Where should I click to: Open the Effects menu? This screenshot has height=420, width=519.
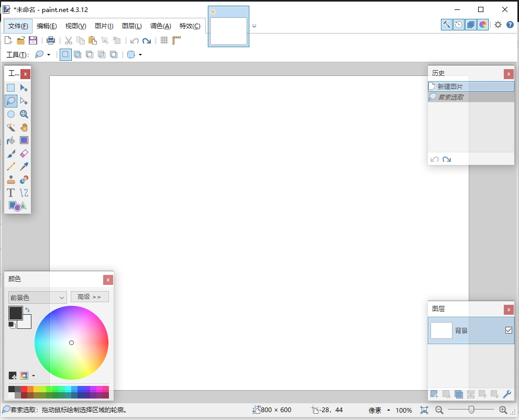click(x=190, y=26)
